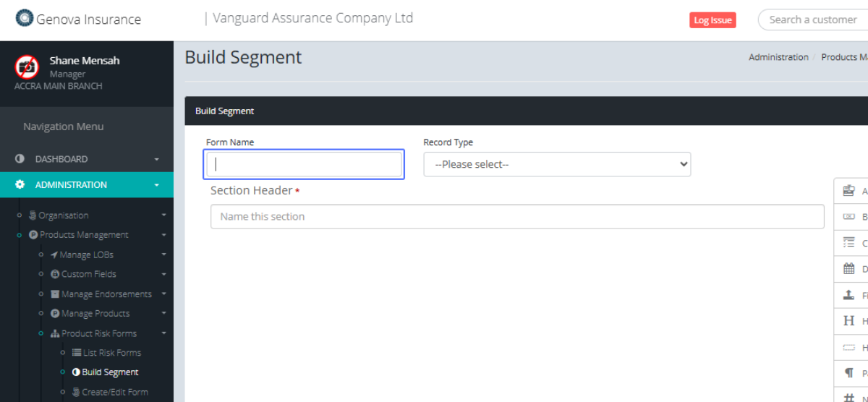
Task: Click the Administration breadcrumb link
Action: [x=778, y=57]
